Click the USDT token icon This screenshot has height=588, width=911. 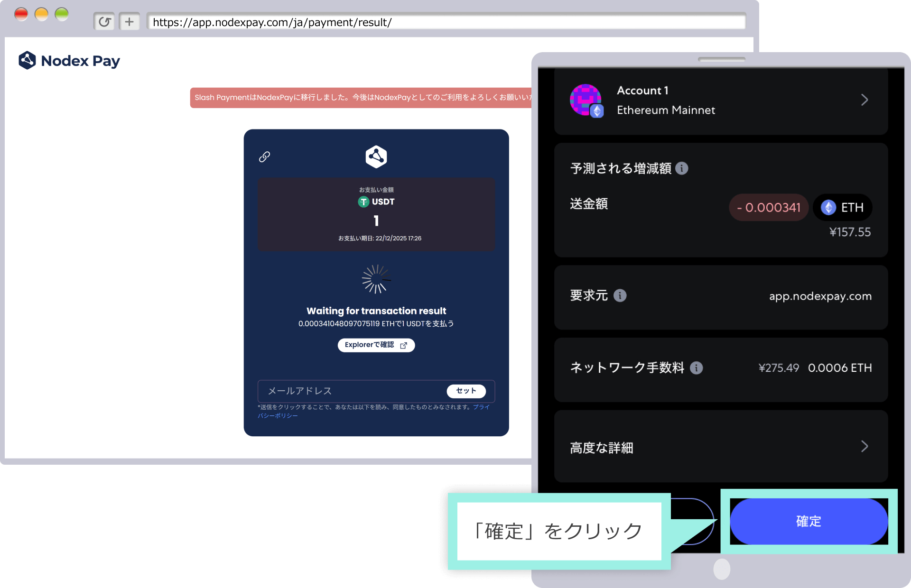point(363,202)
